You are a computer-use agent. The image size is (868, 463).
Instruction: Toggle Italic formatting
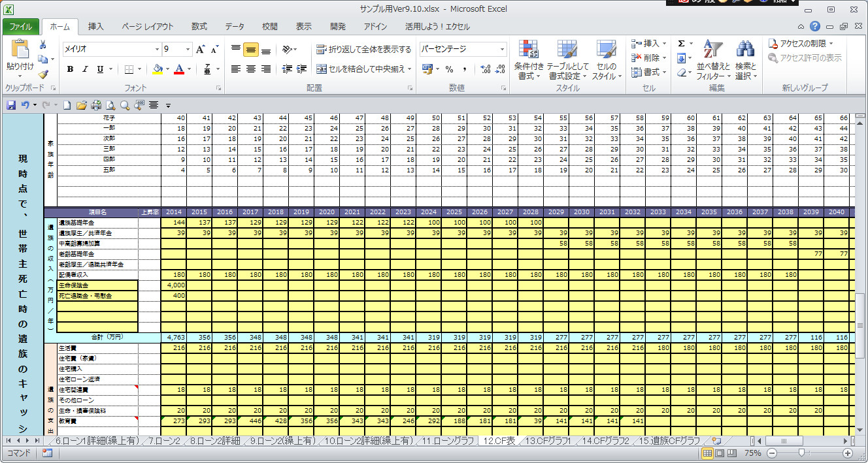coord(85,69)
